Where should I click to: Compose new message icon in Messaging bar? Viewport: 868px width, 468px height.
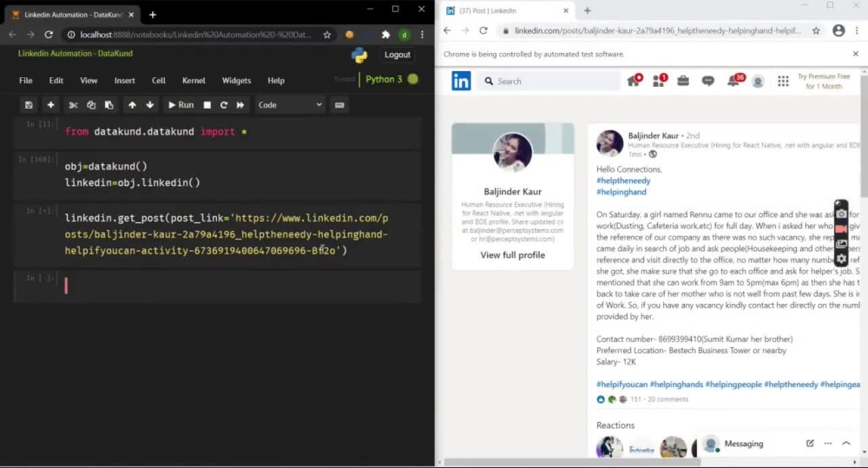click(x=810, y=443)
